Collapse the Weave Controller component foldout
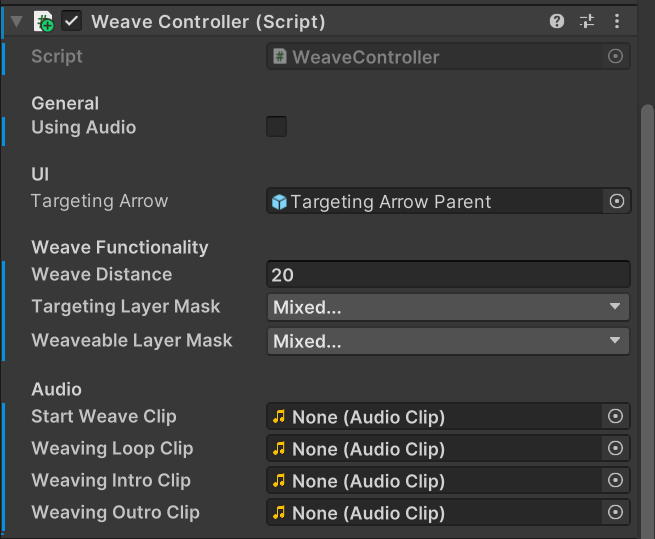The image size is (655, 539). [x=16, y=21]
